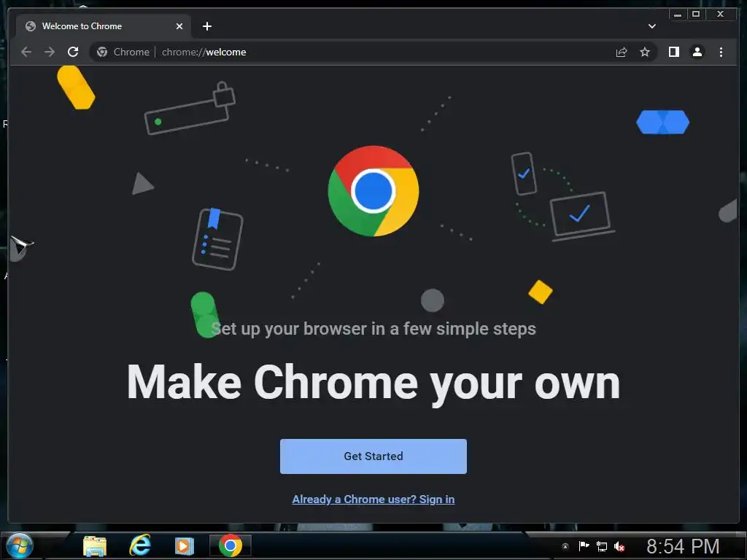Select the Welcome to Chrome tab
The width and height of the screenshot is (747, 560).
pos(104,26)
